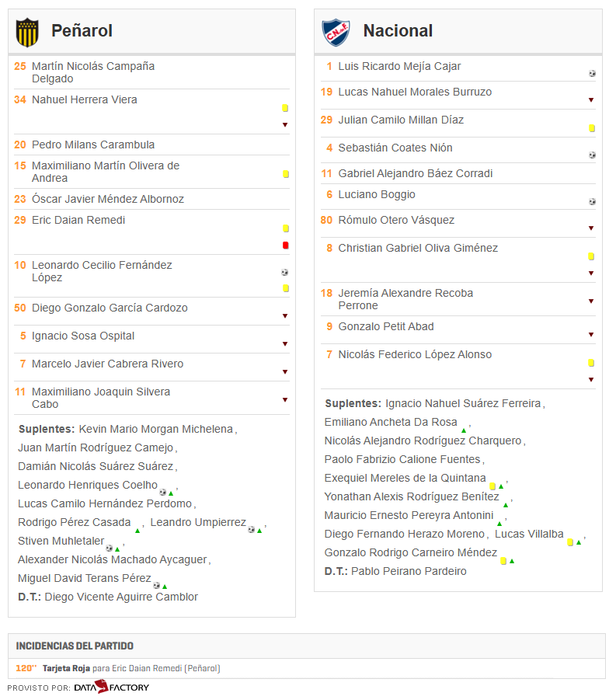
Task: Click goal ball icon for Luciano Boggio
Action: 592,201
